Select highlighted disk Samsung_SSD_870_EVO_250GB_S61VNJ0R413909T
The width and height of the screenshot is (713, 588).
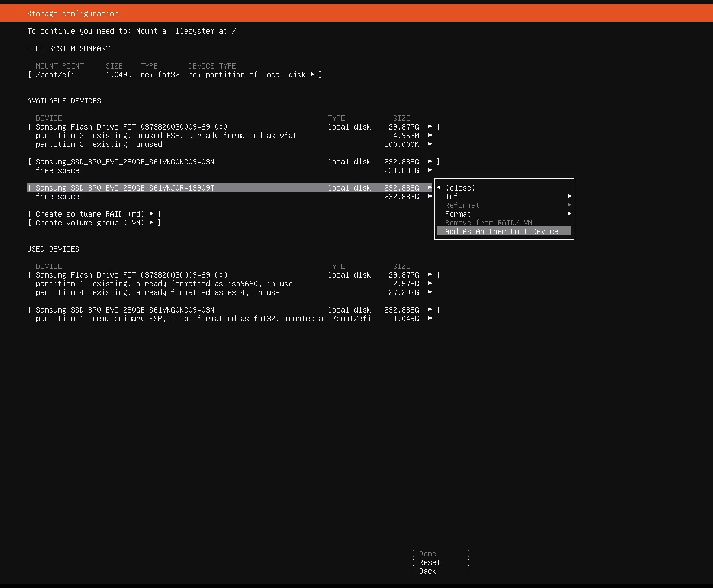230,188
